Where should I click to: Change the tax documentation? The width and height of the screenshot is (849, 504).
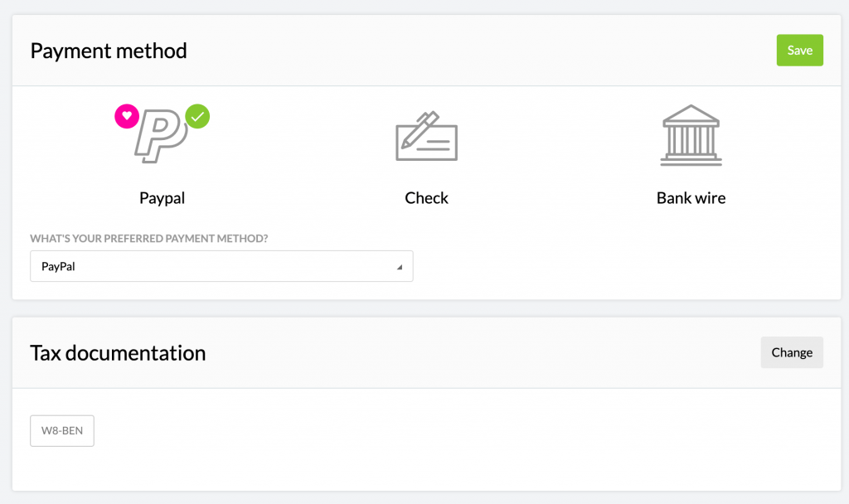[792, 352]
